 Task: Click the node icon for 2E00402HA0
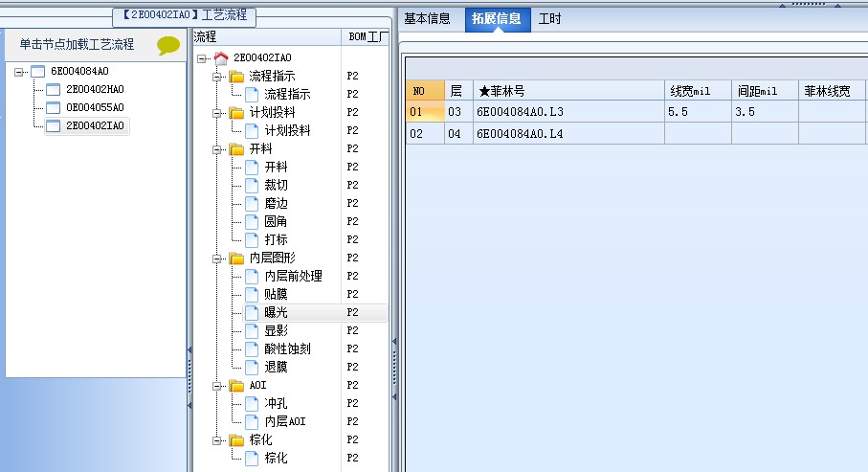(x=54, y=90)
